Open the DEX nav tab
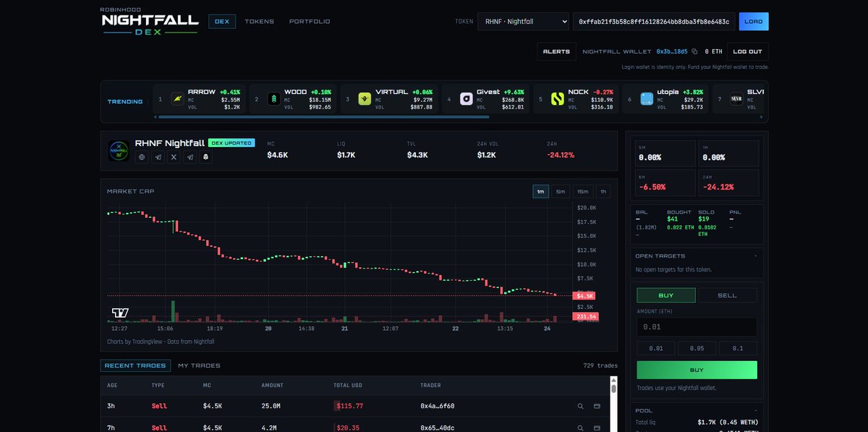The image size is (868, 432). point(222,22)
